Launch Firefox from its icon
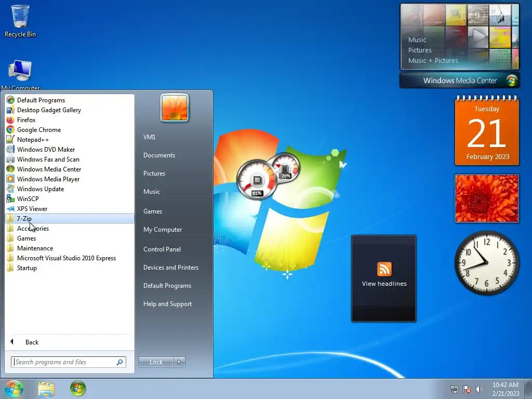This screenshot has height=399, width=532. tap(10, 120)
